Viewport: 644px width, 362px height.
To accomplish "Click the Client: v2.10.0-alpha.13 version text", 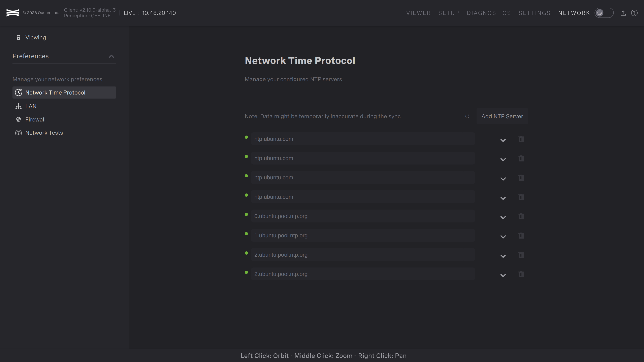I will (x=90, y=10).
